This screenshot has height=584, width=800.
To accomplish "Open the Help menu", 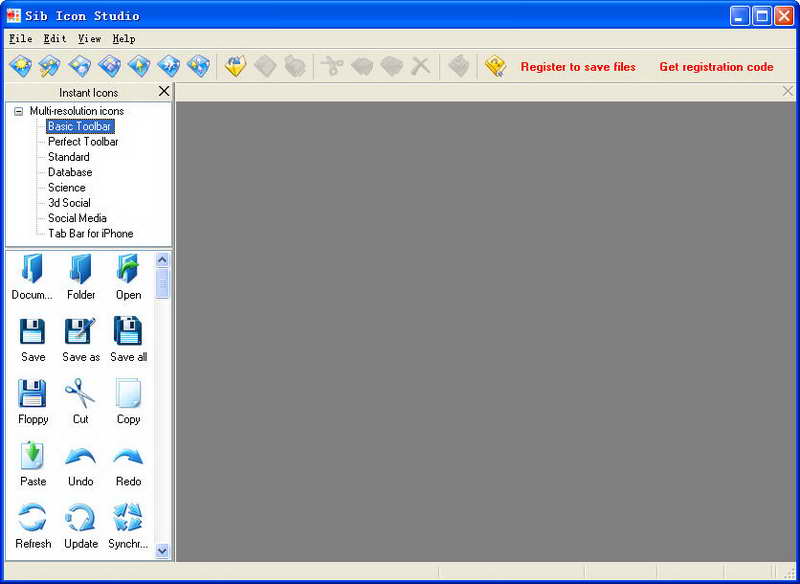I will [123, 39].
